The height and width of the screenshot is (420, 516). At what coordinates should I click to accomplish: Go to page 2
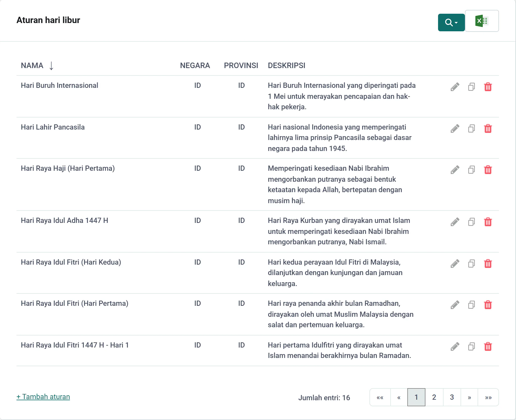coord(434,397)
